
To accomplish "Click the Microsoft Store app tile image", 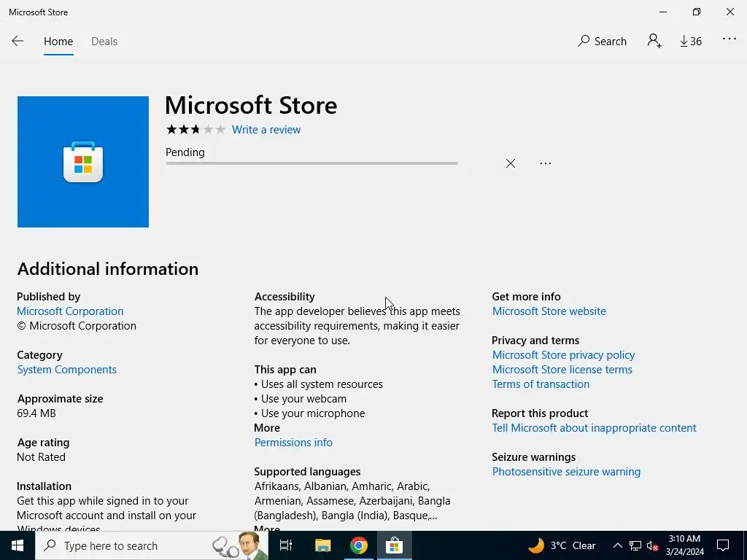I will click(83, 162).
